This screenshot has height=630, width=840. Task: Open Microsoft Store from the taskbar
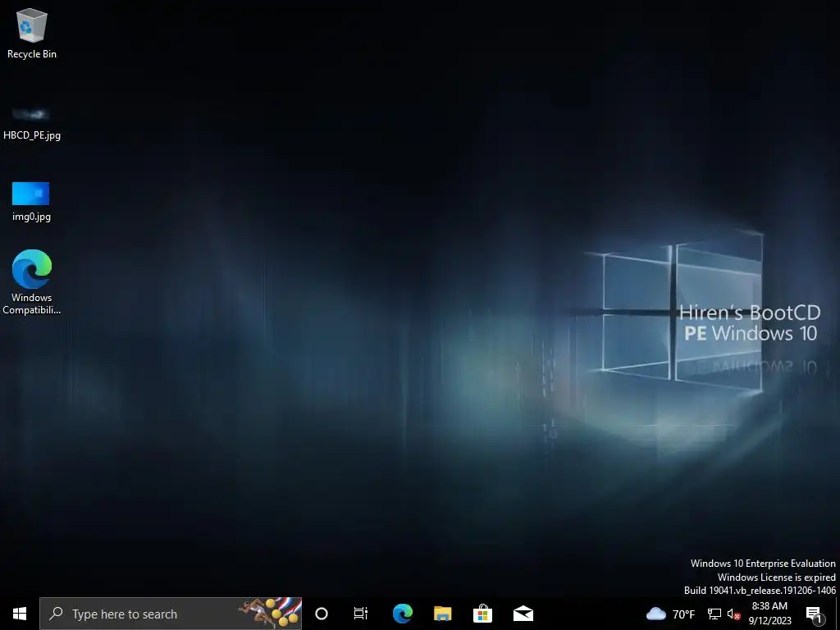[482, 614]
